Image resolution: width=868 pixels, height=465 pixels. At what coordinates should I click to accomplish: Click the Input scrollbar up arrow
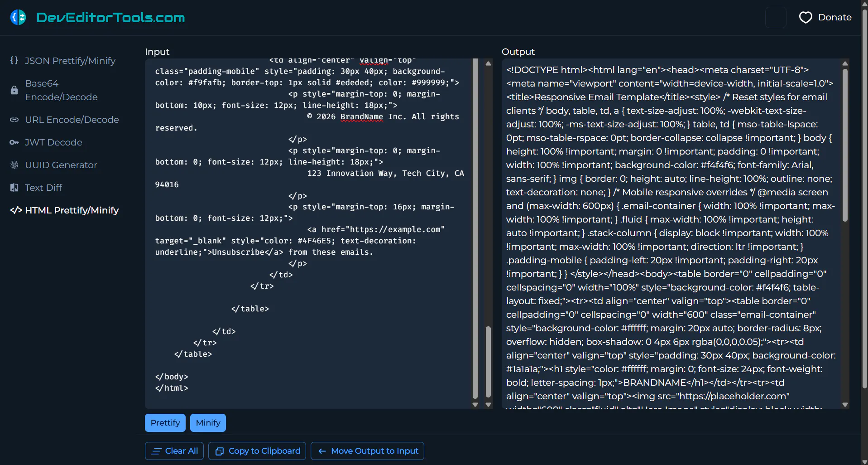(488, 63)
